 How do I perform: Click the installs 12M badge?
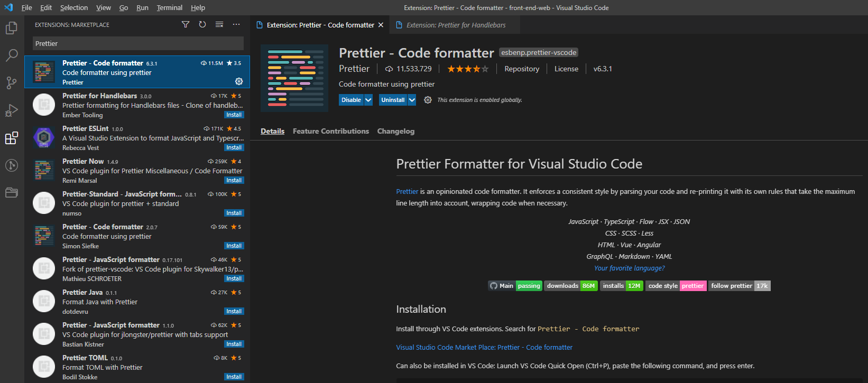click(x=622, y=286)
